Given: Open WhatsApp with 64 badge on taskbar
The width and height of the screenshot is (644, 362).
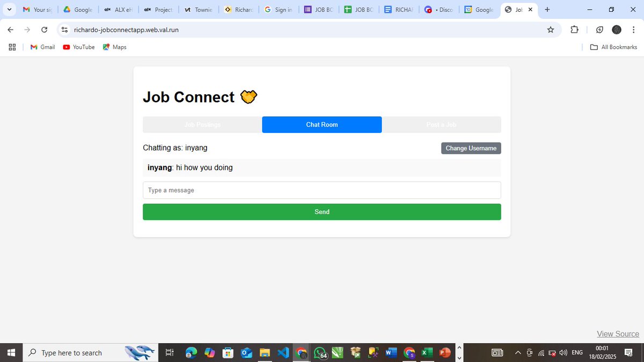Looking at the screenshot, I should coord(320,353).
